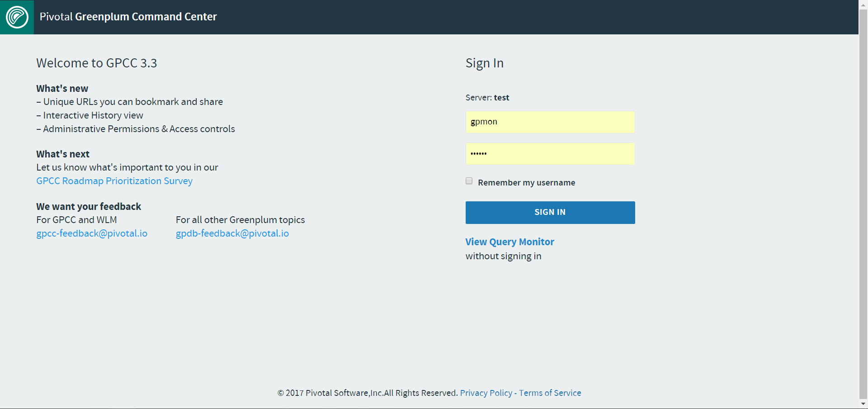Image resolution: width=868 pixels, height=409 pixels.
Task: Click the Pivotal Greenplum Command Center title
Action: coord(128,17)
